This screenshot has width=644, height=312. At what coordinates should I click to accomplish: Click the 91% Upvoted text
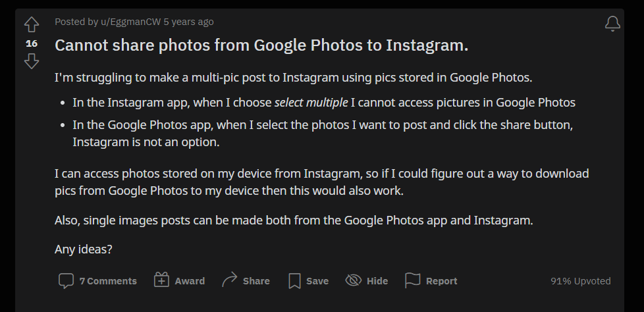(580, 281)
